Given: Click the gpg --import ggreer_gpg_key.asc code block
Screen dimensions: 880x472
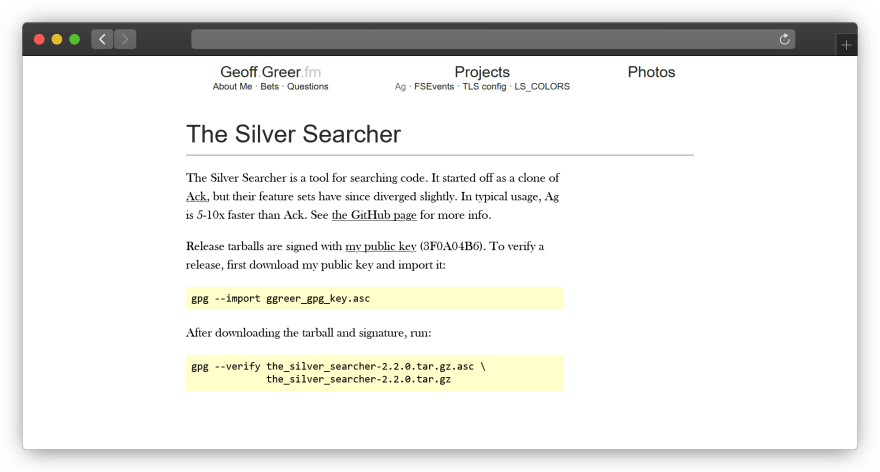Looking at the screenshot, I should pyautogui.click(x=375, y=299).
